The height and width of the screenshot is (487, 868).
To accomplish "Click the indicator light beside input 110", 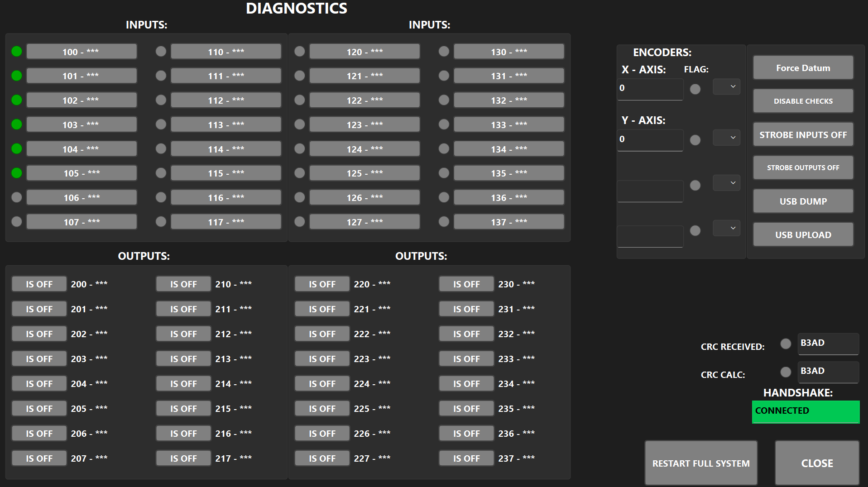I will coord(161,52).
